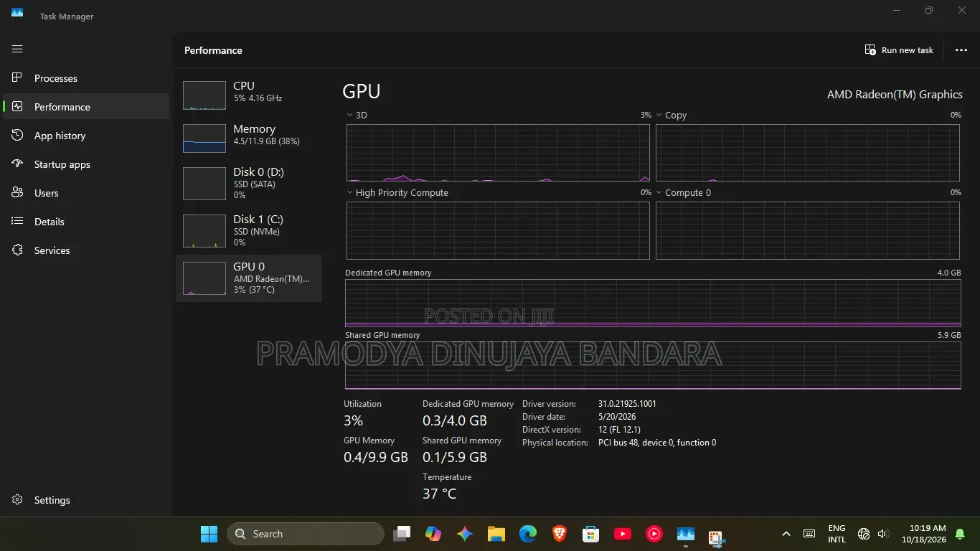Click the Dedicated GPU memory graph
980x551 pixels.
click(x=653, y=303)
